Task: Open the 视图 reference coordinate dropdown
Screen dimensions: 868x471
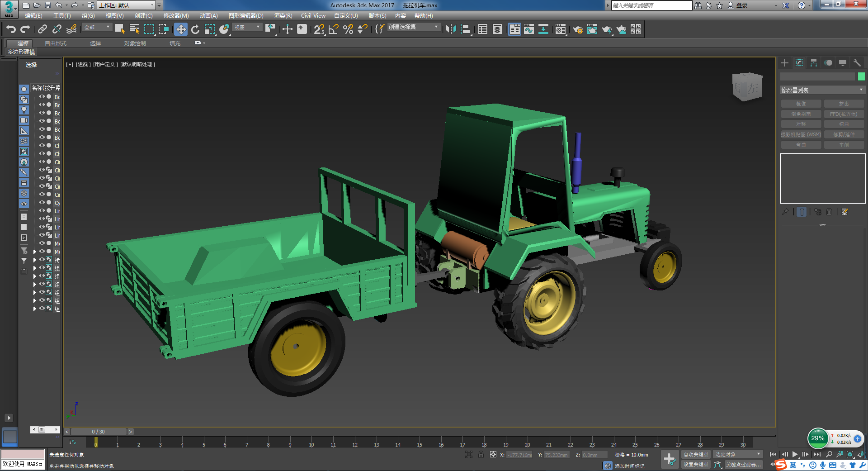Action: coord(247,27)
